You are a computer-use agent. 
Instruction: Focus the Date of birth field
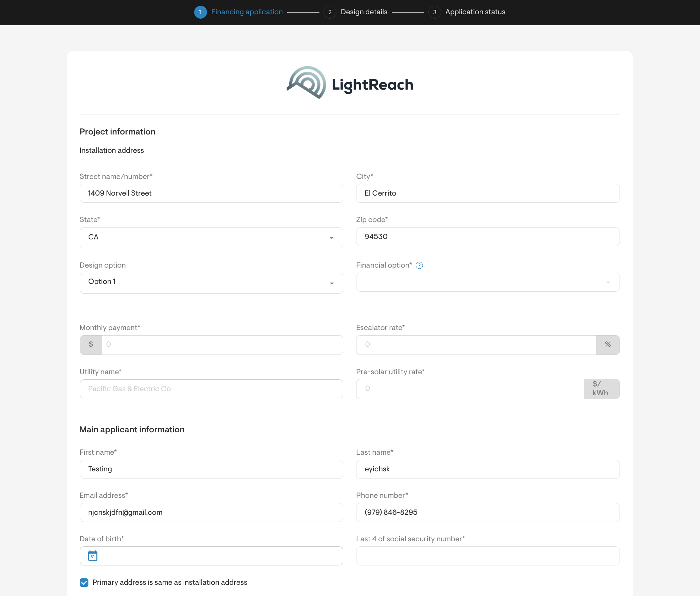(x=211, y=556)
